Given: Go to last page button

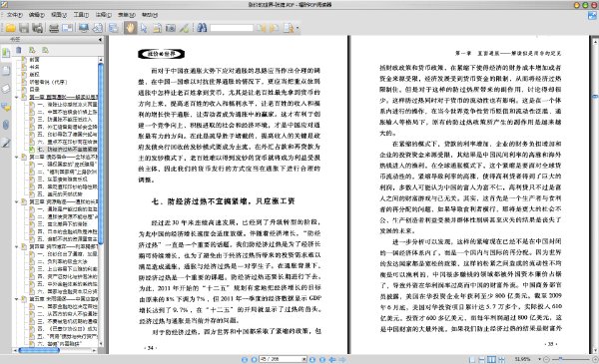Looking at the screenshot, I should click(322, 359).
